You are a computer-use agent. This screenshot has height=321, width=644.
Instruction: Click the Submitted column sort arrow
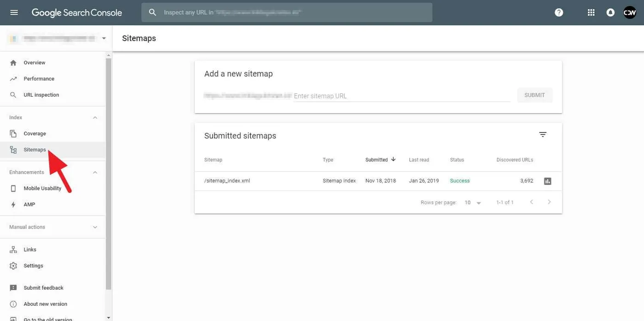click(393, 159)
